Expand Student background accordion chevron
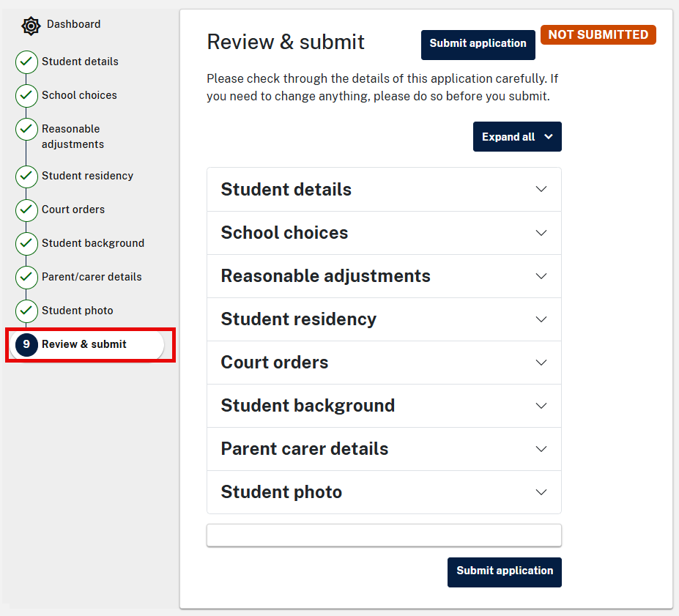 [x=541, y=406]
